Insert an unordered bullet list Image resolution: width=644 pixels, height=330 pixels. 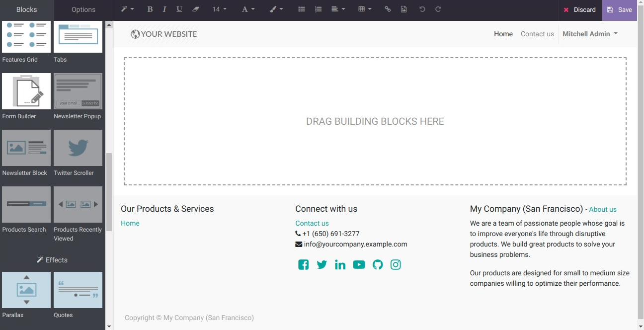(302, 9)
